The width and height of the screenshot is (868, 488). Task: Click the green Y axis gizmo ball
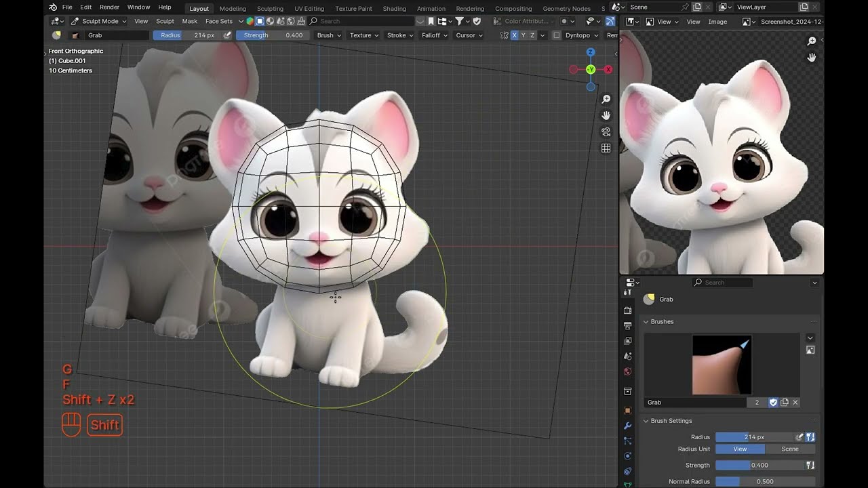[x=591, y=70]
